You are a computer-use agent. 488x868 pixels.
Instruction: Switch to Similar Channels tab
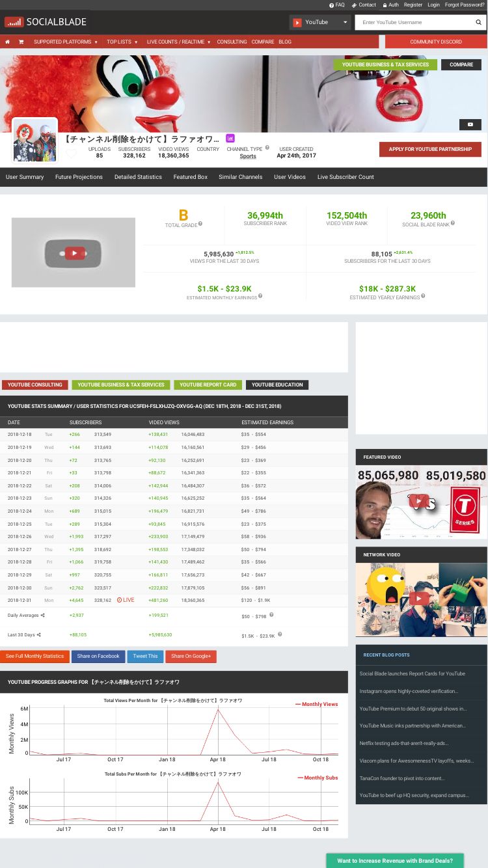pos(241,177)
